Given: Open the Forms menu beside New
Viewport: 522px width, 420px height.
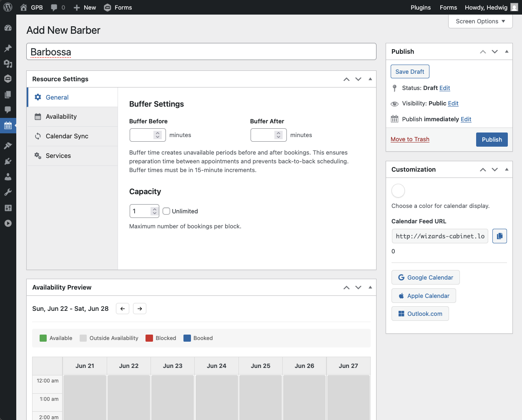Looking at the screenshot, I should (118, 7).
